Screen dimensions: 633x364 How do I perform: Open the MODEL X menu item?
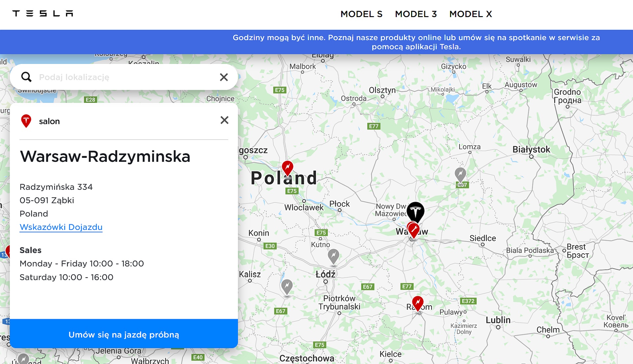click(470, 14)
